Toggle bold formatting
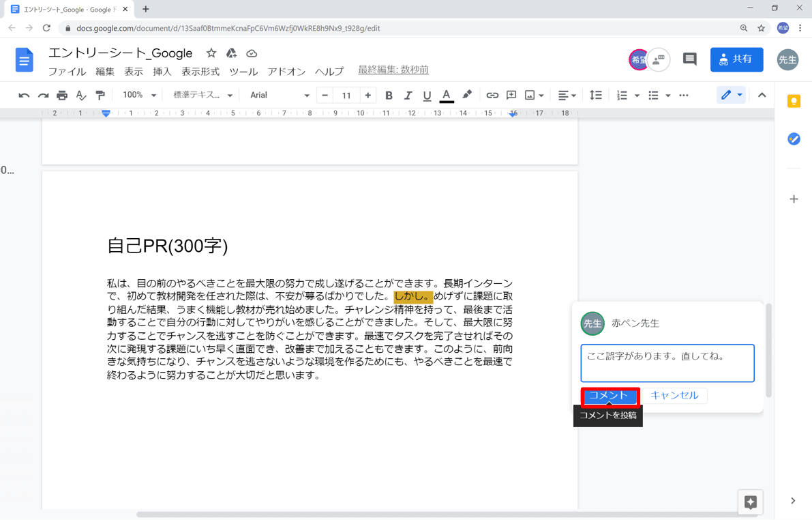Image resolution: width=812 pixels, height=520 pixels. click(x=389, y=95)
